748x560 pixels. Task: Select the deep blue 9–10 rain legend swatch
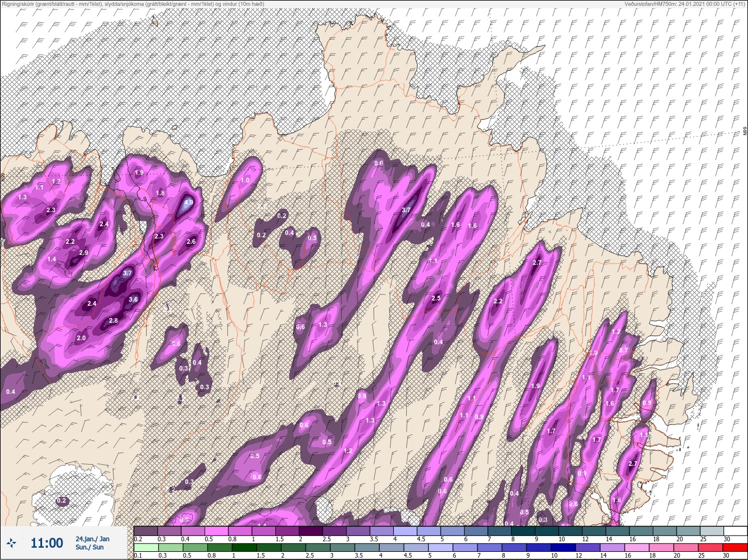539,548
